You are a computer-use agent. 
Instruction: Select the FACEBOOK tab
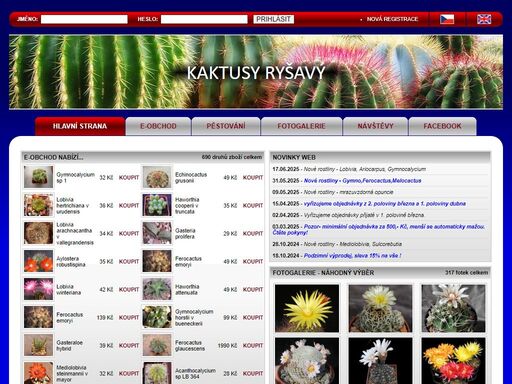coord(442,126)
